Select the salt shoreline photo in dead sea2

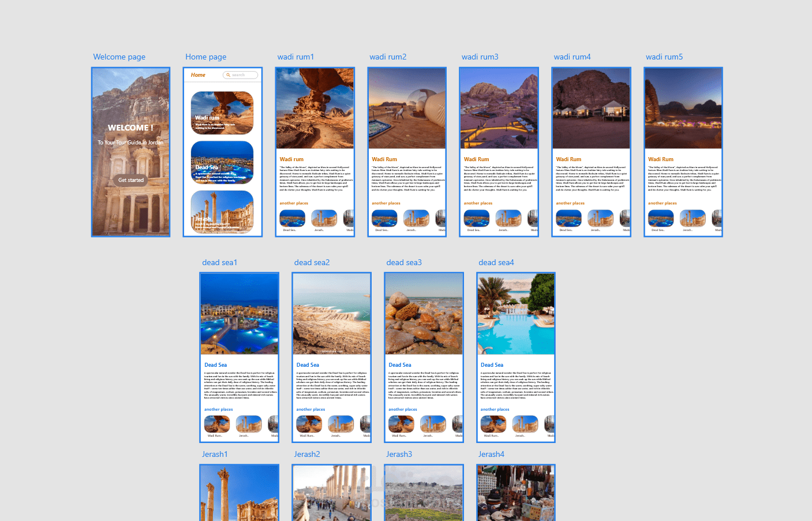[x=331, y=314]
